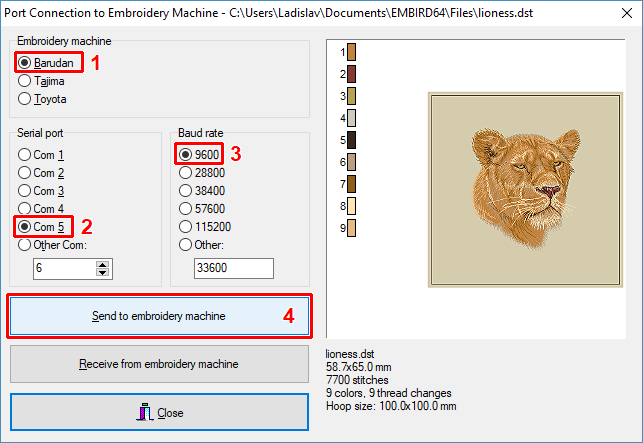This screenshot has width=643, height=443.
Task: Click thread color swatch 7
Action: coord(351,184)
